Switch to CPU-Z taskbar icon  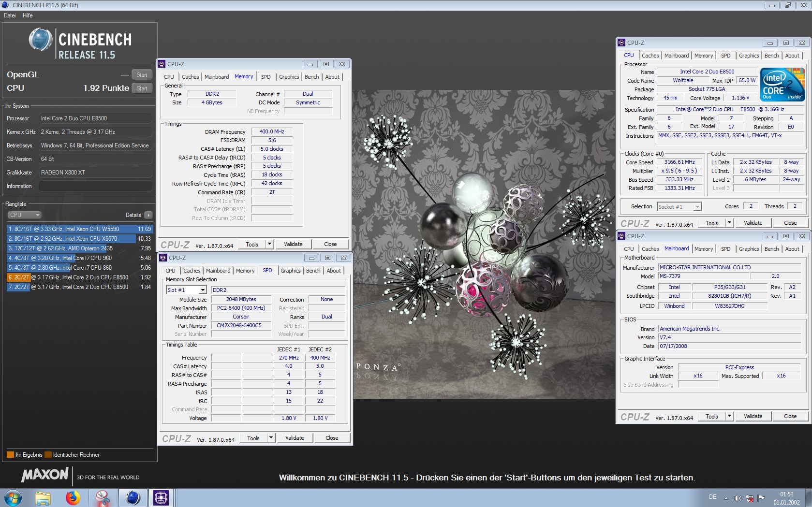161,497
